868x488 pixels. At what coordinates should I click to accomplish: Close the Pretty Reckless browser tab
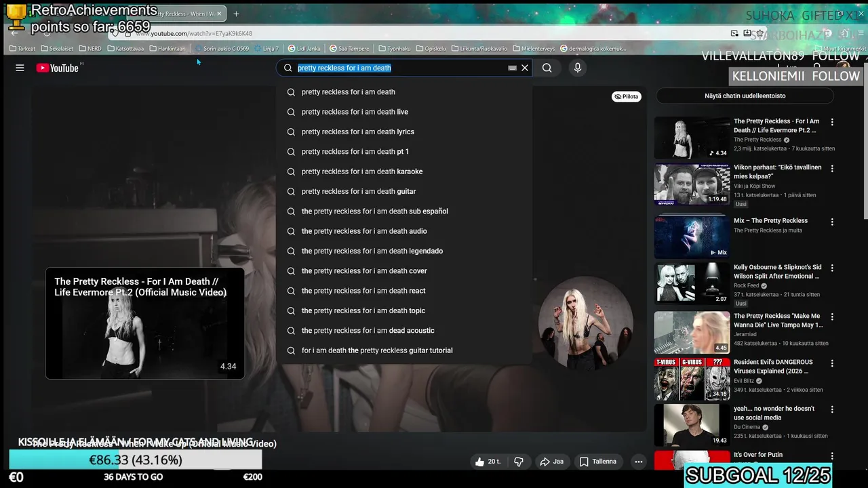[219, 14]
